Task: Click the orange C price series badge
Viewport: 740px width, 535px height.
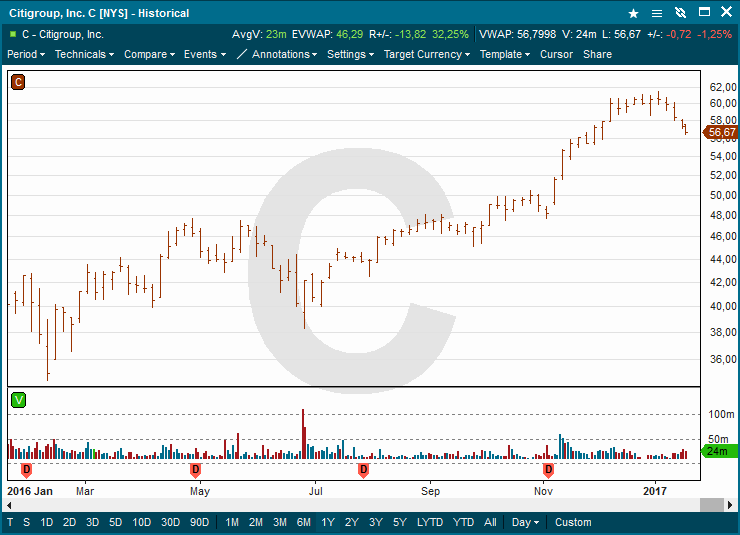Action: point(18,82)
